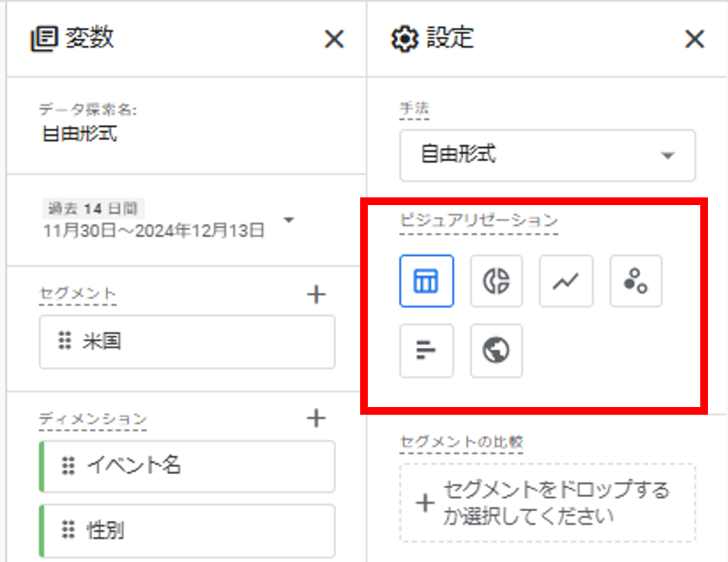Viewport: 728px width, 562px height.
Task: Edit the 自由形式 exploration name
Action: [x=79, y=134]
